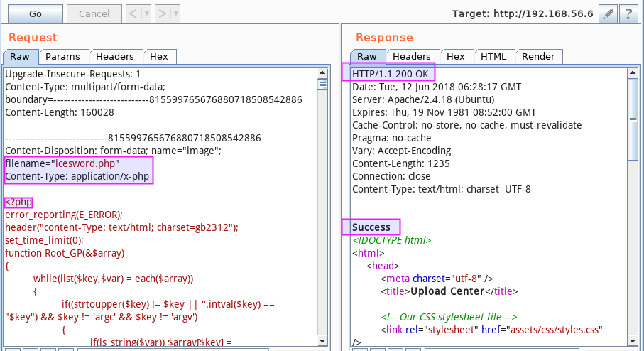Switch to the Response Headers tab

pos(412,57)
